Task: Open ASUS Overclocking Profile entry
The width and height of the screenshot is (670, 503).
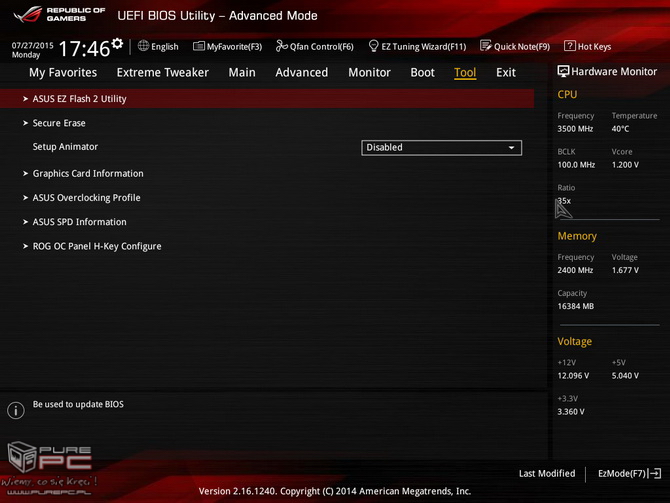Action: click(86, 198)
